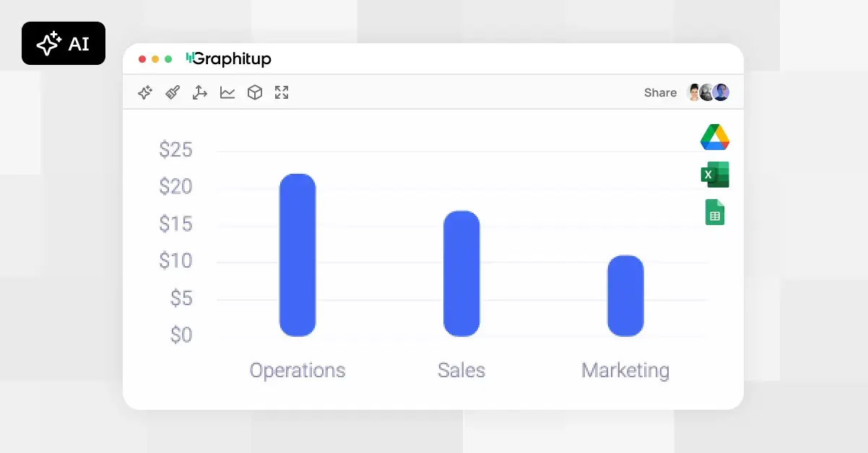This screenshot has width=868, height=453.
Task: Open Google Sheets integration
Action: tap(715, 212)
